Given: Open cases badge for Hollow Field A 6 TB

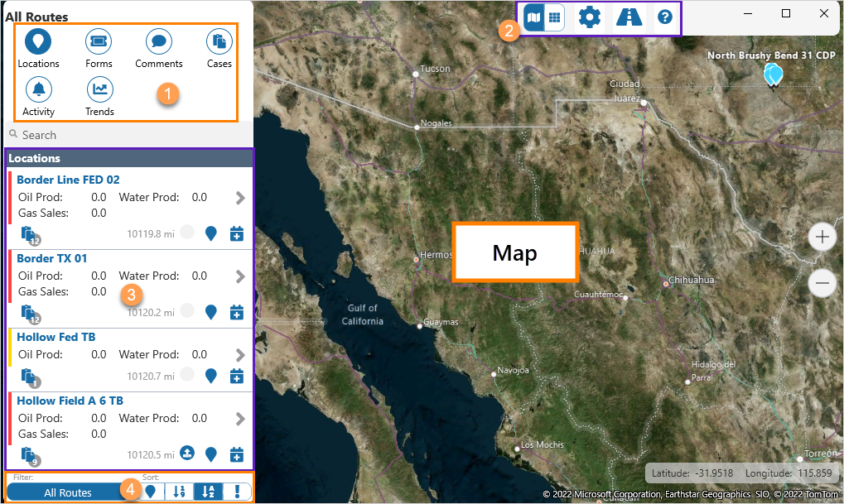Looking at the screenshot, I should (x=30, y=457).
